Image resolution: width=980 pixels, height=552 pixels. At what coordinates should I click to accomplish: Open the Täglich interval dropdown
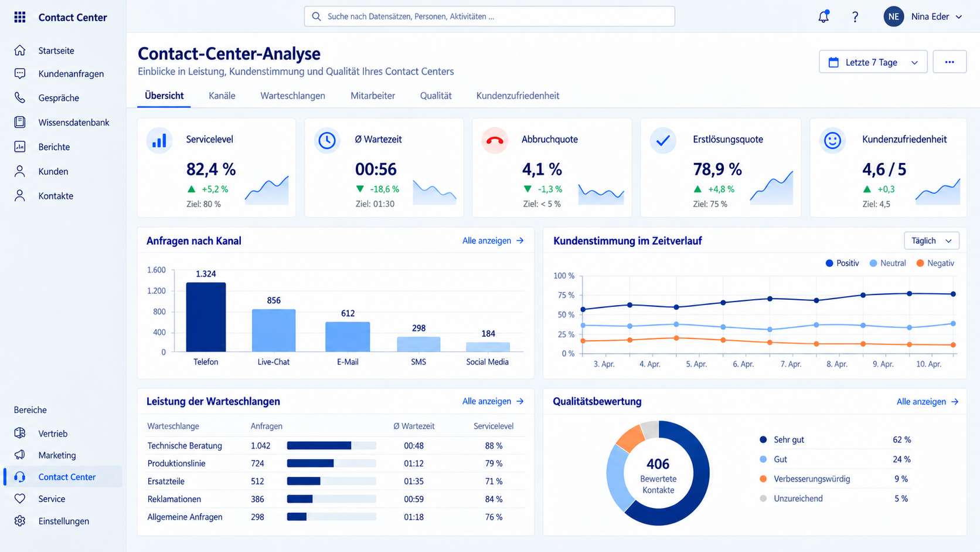pyautogui.click(x=931, y=241)
